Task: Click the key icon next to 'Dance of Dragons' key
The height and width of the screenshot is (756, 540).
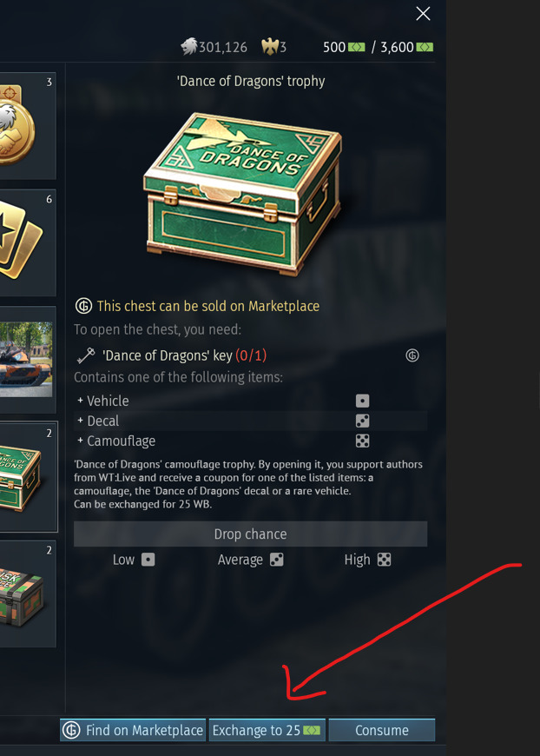Action: (x=86, y=355)
